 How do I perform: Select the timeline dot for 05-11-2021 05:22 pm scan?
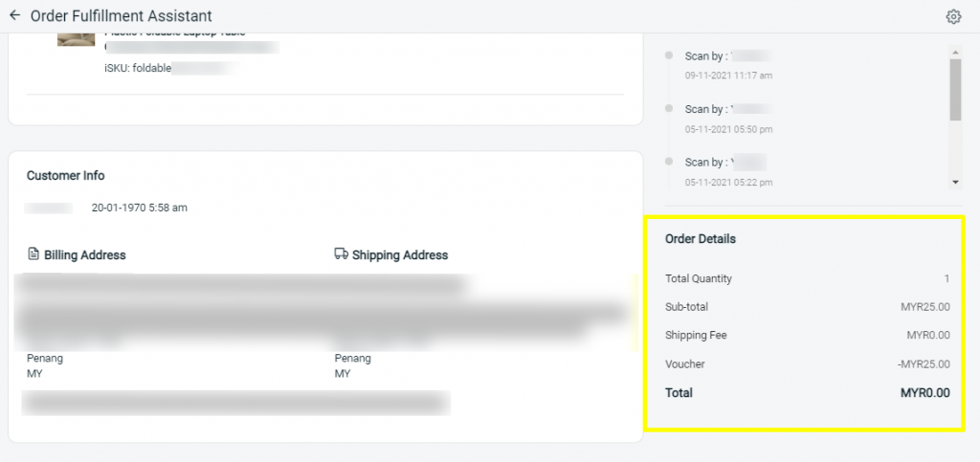(x=669, y=162)
